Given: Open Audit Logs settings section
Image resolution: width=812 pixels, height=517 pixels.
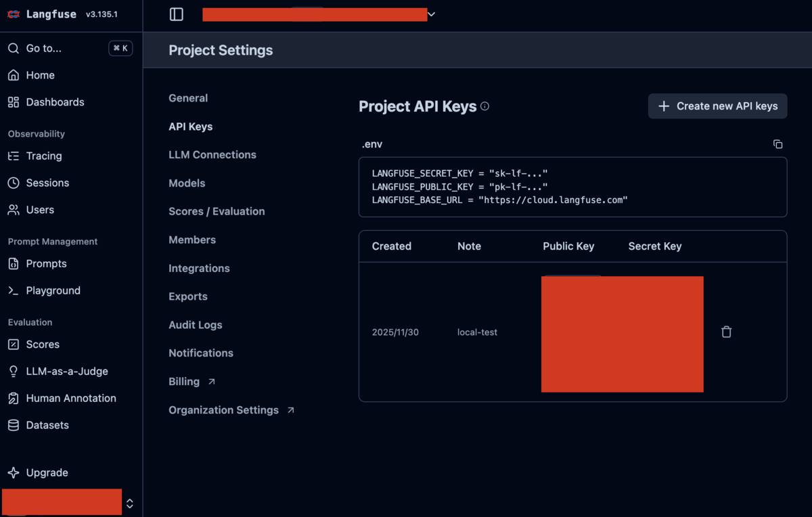Looking at the screenshot, I should tap(196, 325).
